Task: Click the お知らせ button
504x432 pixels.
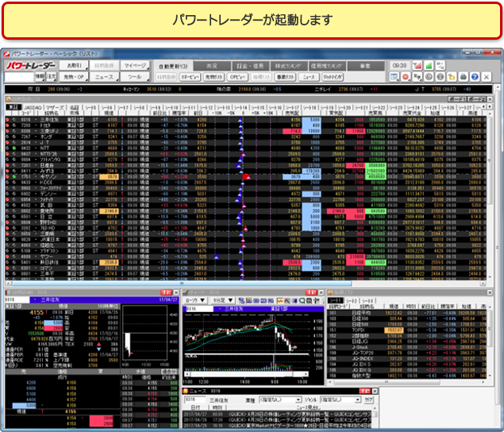Action: 74,65
